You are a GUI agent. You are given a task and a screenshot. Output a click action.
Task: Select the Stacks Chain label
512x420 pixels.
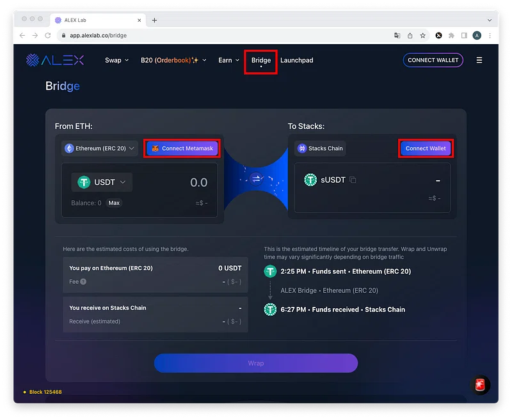(x=325, y=148)
